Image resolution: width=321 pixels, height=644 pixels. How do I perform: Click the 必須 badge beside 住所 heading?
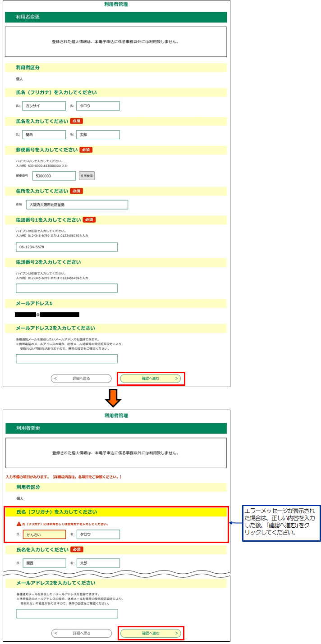[76, 191]
